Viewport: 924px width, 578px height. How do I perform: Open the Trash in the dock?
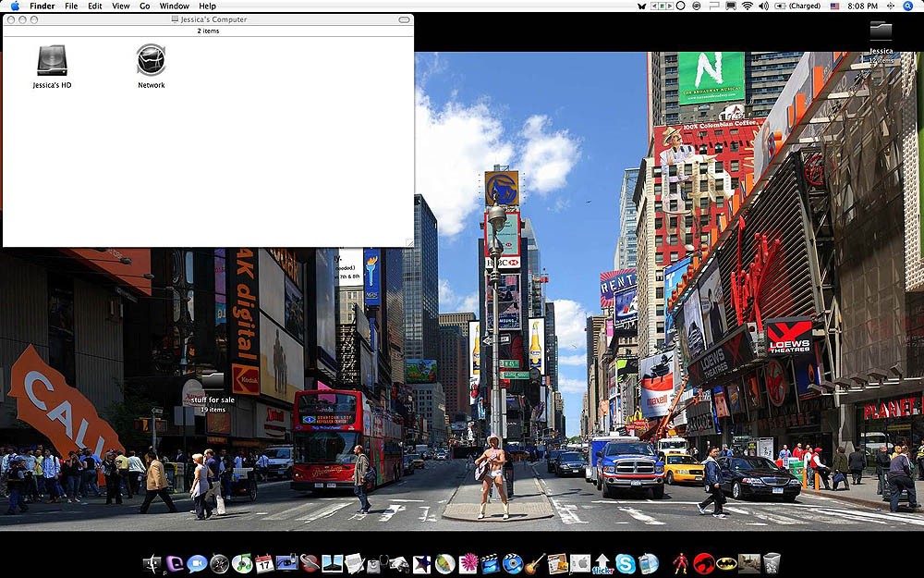772,564
